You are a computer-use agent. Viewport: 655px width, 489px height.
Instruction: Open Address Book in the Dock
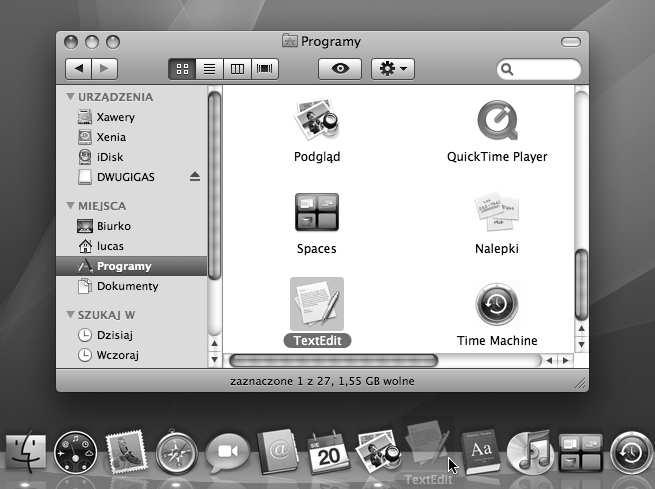(x=277, y=452)
